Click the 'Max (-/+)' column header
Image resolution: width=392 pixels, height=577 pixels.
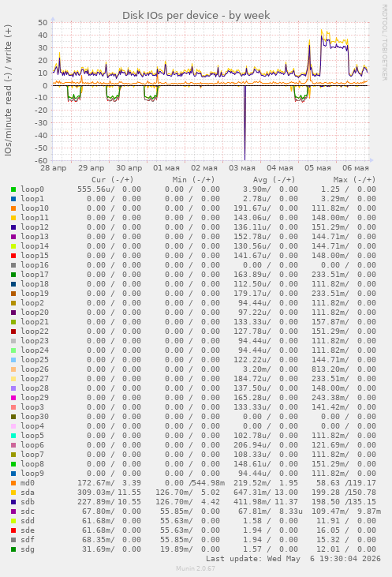click(354, 180)
